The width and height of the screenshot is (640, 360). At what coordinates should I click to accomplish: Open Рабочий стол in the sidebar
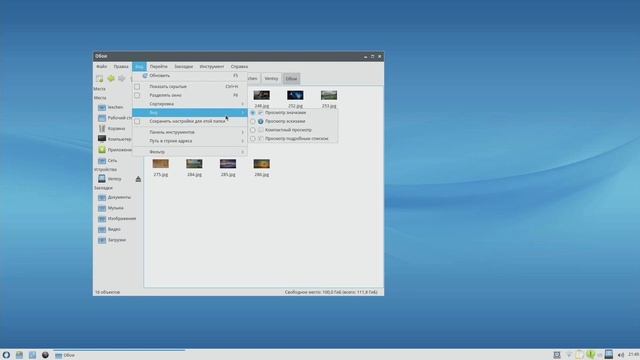pos(115,118)
